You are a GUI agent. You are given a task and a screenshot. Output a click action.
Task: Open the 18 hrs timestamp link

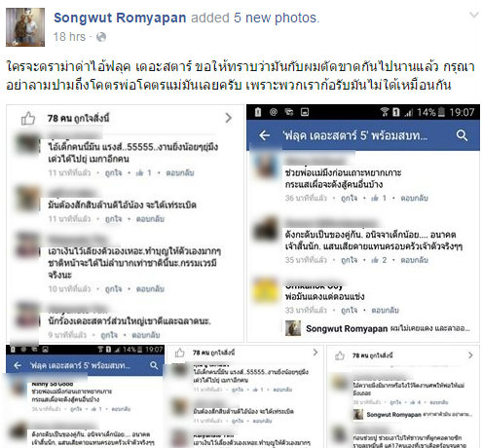69,37
